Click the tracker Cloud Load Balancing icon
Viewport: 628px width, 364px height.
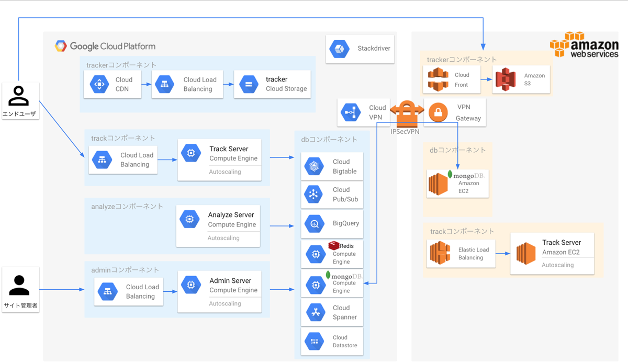point(164,84)
